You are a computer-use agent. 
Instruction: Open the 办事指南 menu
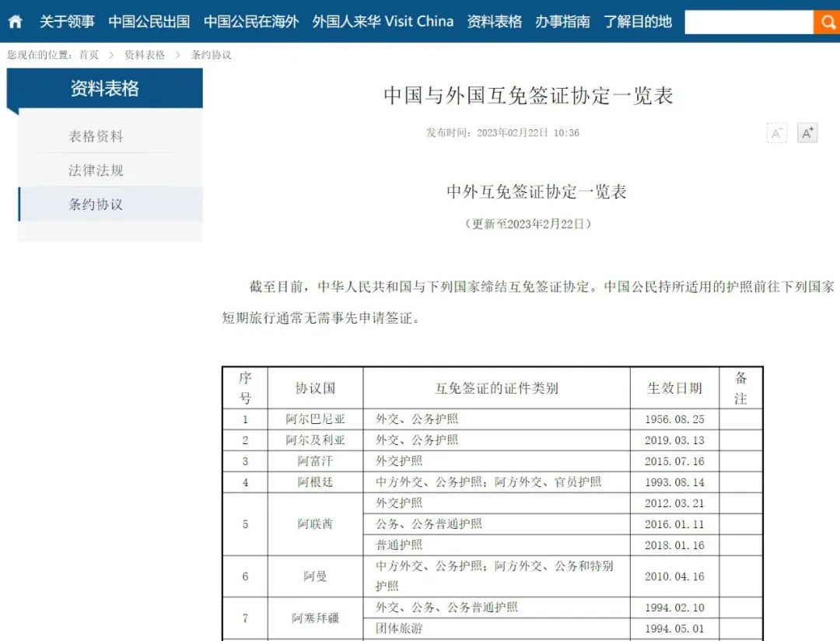(x=564, y=22)
